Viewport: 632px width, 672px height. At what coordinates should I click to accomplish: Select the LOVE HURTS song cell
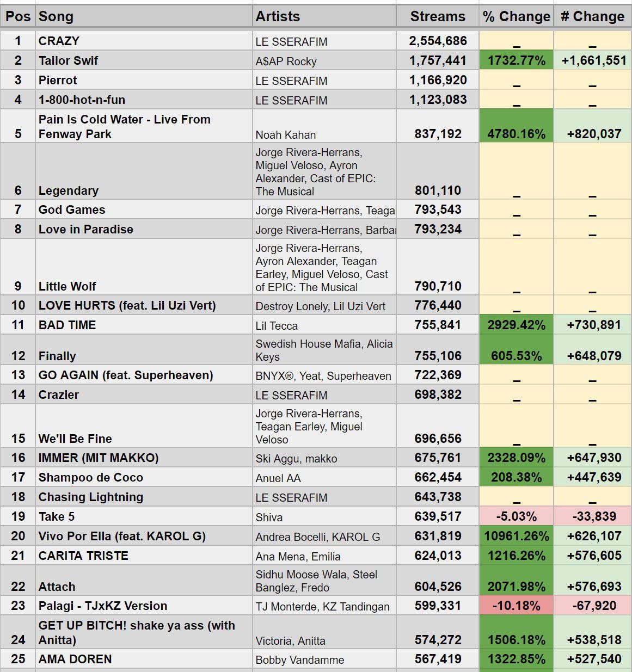click(x=144, y=305)
